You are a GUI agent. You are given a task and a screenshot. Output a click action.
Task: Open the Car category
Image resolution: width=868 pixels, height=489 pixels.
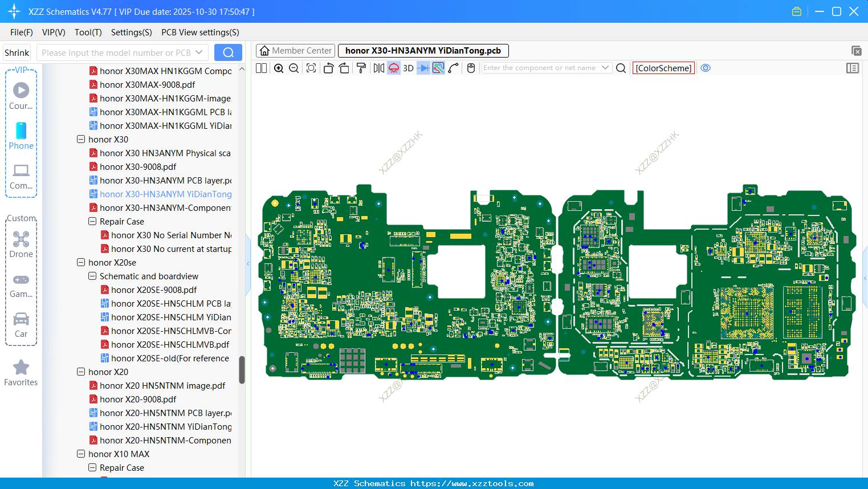point(21,324)
